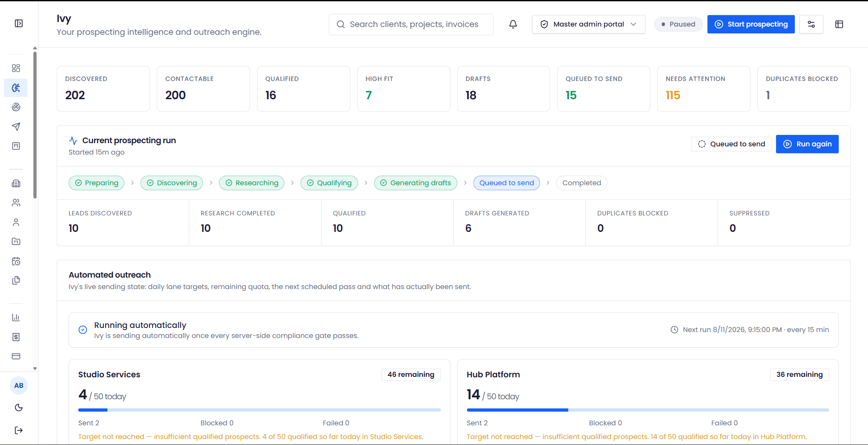Image resolution: width=868 pixels, height=445 pixels.
Task: Click the Queued to send status button
Action: click(x=731, y=144)
